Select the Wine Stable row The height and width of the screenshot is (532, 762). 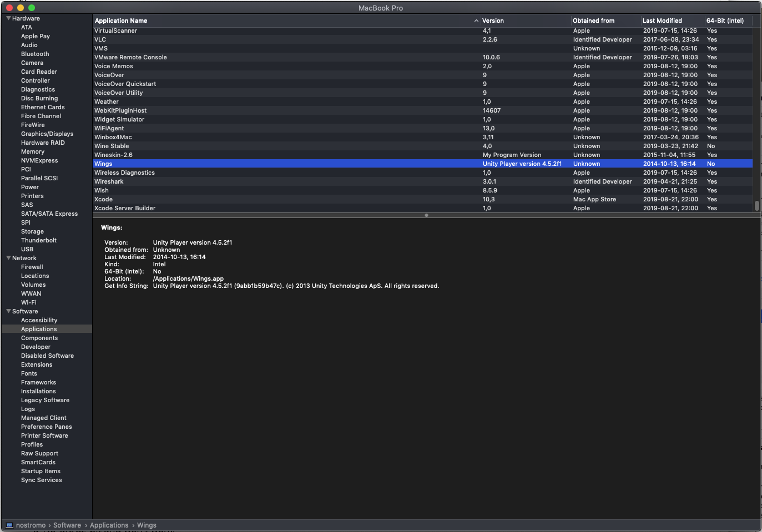point(422,146)
